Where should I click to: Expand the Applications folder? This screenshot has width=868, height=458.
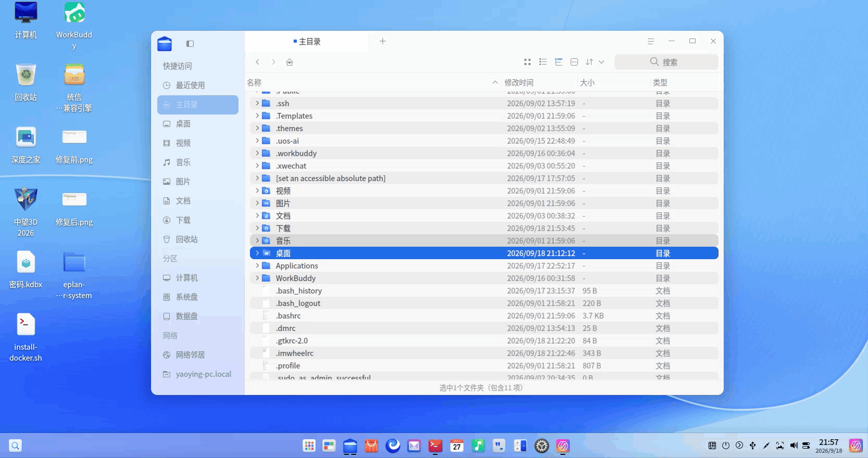click(x=257, y=265)
